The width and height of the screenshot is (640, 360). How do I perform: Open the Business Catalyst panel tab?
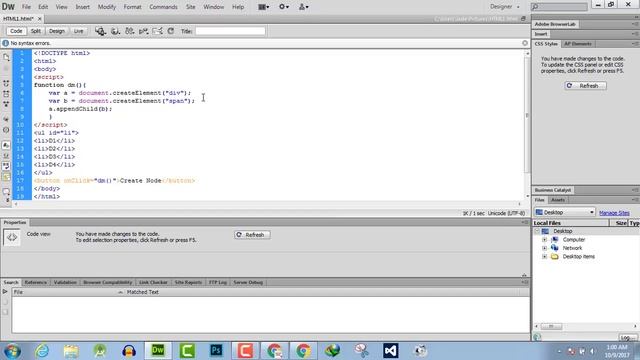(x=553, y=190)
